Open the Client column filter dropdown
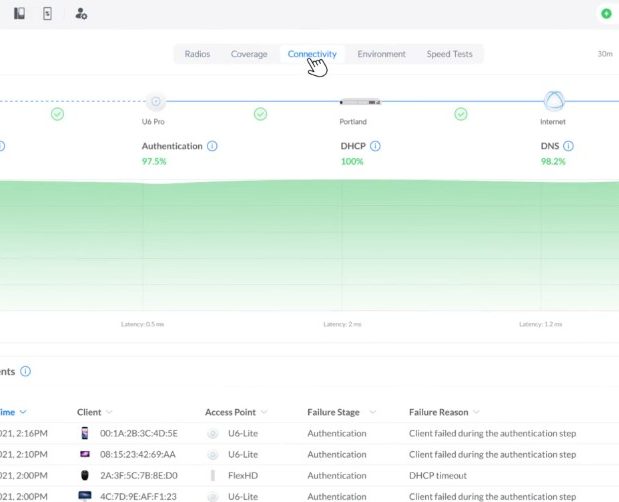The height and width of the screenshot is (502, 619). (109, 412)
